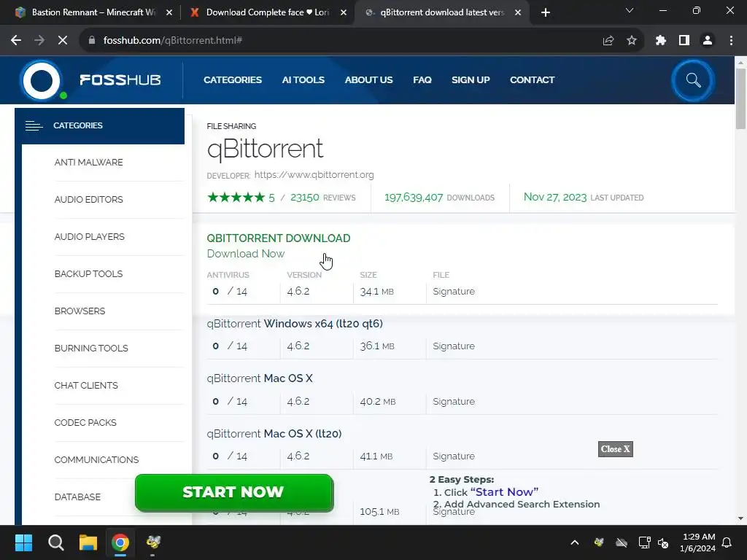This screenshot has width=747, height=560.
Task: Open the Chrome profile avatar
Action: [x=708, y=41]
